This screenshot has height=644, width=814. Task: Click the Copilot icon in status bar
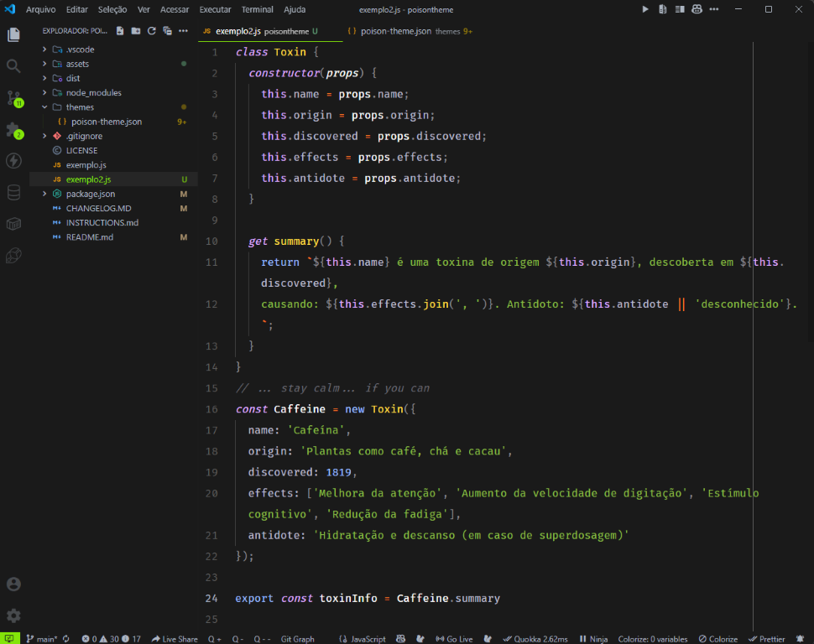pos(401,639)
